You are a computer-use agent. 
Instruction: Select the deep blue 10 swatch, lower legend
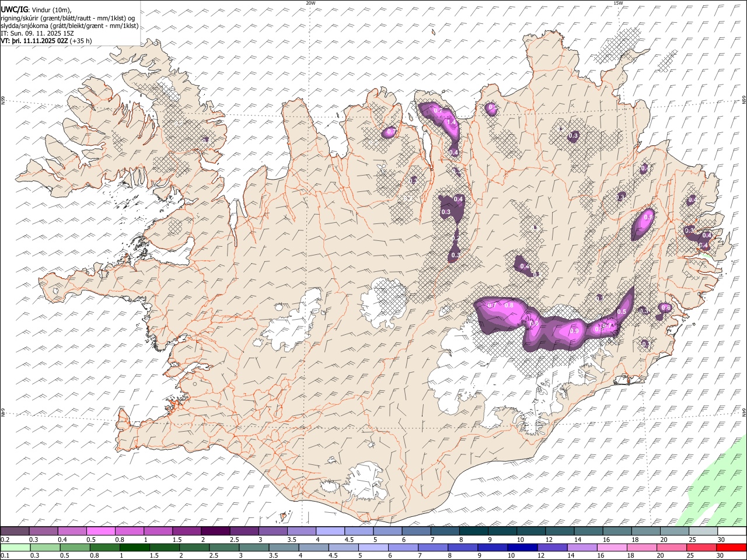tap(523, 547)
